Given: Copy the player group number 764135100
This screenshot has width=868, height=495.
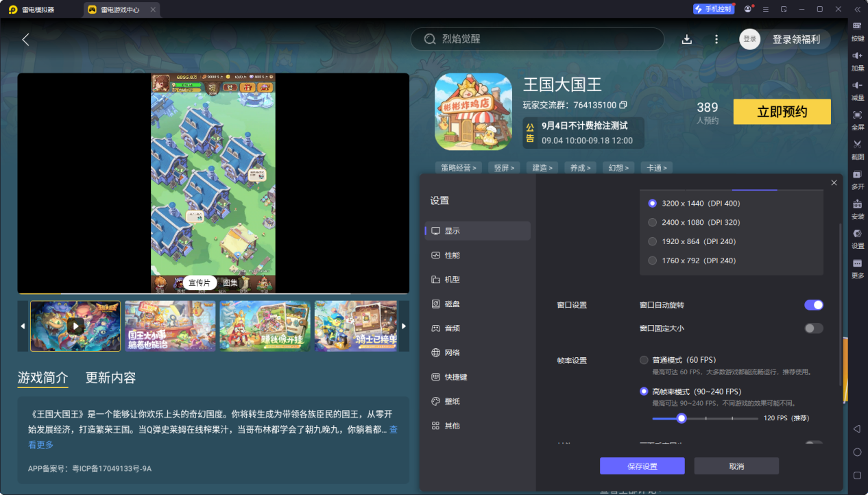Looking at the screenshot, I should pyautogui.click(x=623, y=105).
